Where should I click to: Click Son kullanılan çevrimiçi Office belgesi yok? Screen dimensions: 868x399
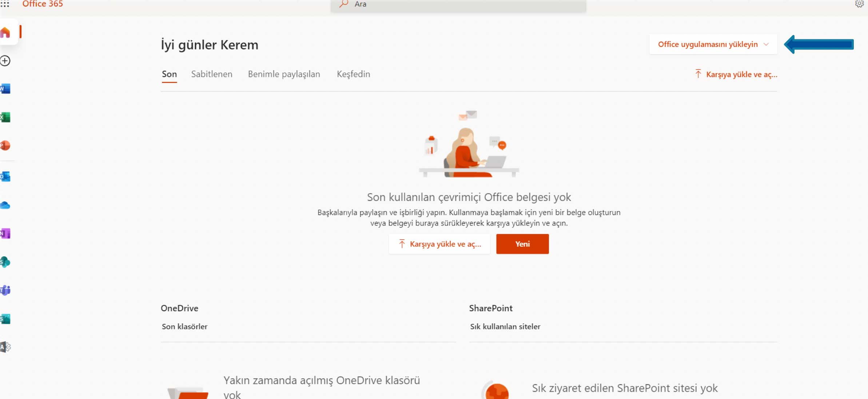coord(469,197)
